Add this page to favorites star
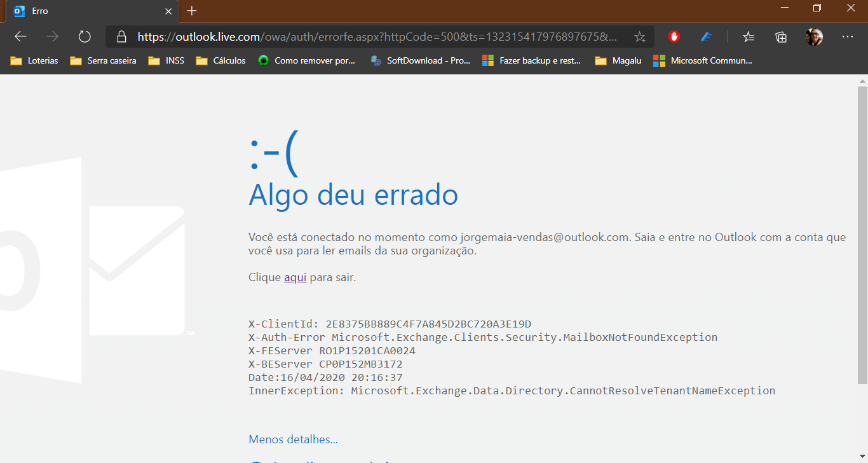Screen dimensions: 868x463 coord(640,37)
